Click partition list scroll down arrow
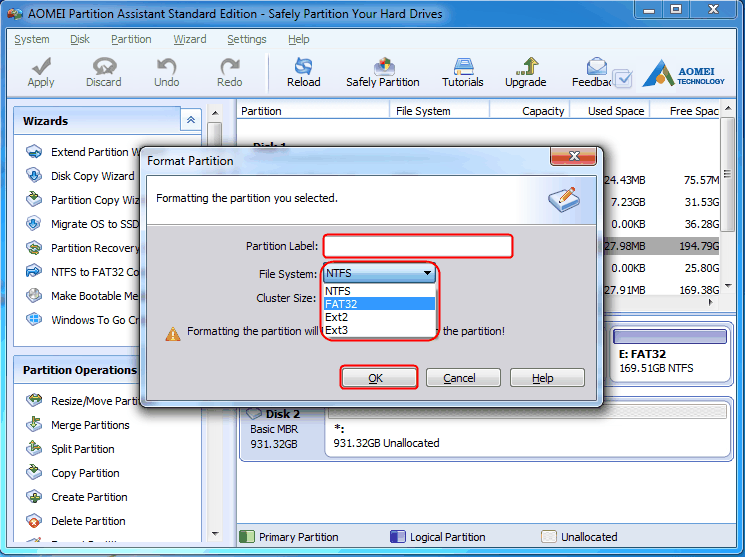 pos(727,286)
